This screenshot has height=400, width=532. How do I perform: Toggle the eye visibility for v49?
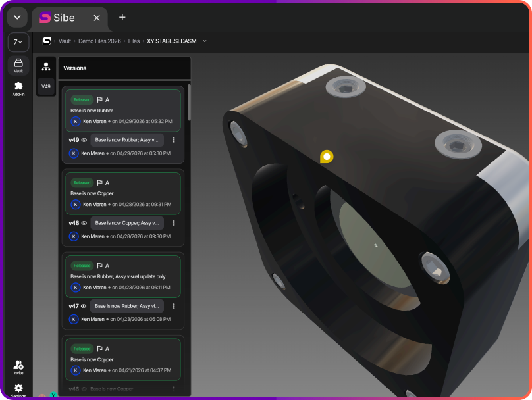pos(84,140)
